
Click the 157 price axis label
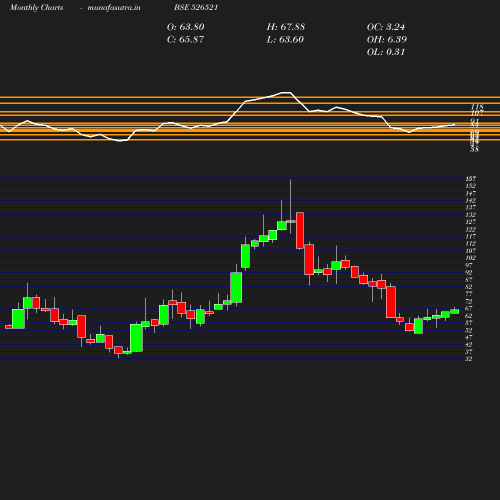tap(470, 179)
